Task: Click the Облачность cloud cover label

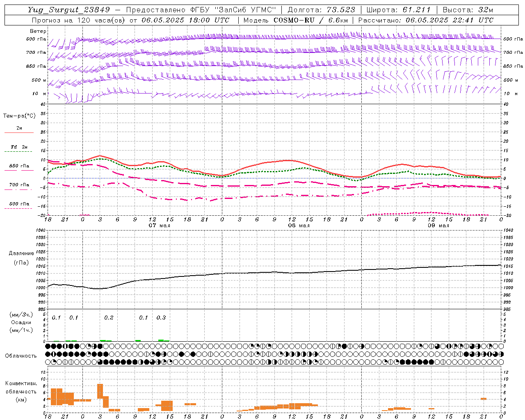Action: [21, 356]
